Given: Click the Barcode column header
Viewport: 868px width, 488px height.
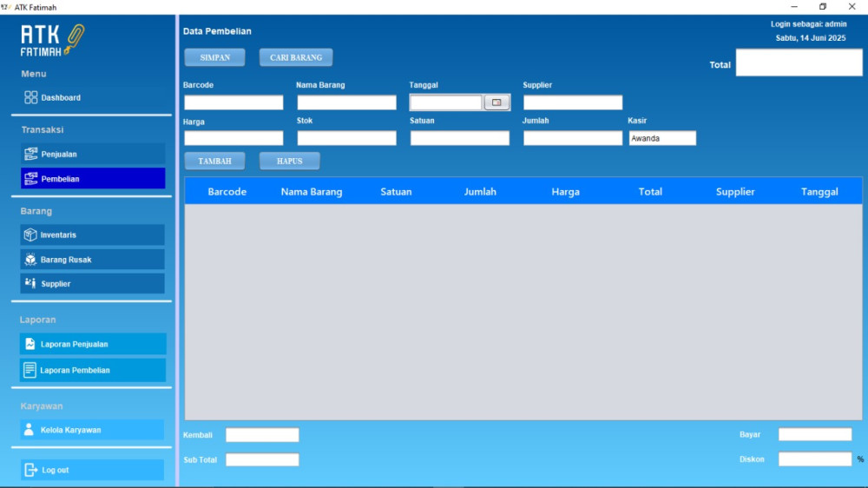Looking at the screenshot, I should click(227, 192).
